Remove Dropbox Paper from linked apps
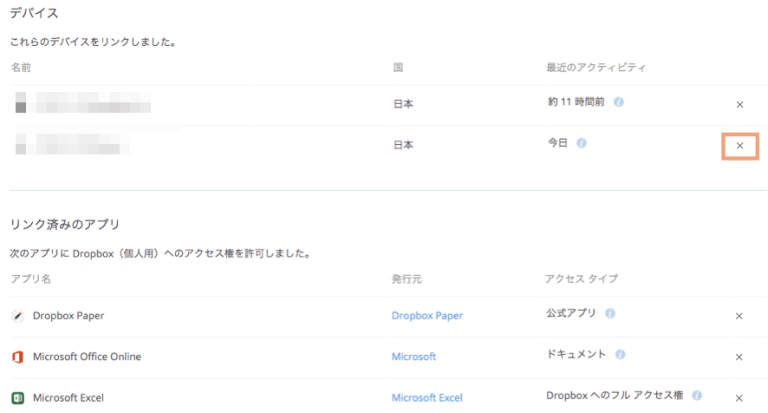 (x=739, y=316)
